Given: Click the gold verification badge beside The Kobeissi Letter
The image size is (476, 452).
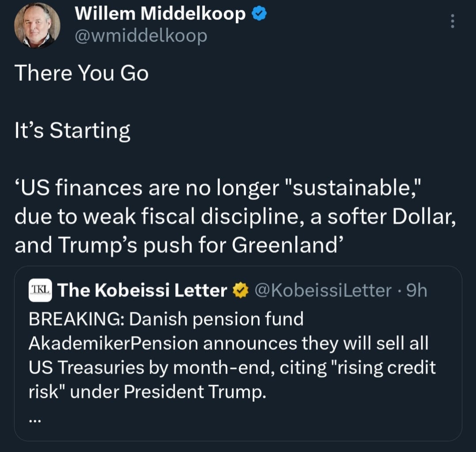Looking at the screenshot, I should coord(241,290).
